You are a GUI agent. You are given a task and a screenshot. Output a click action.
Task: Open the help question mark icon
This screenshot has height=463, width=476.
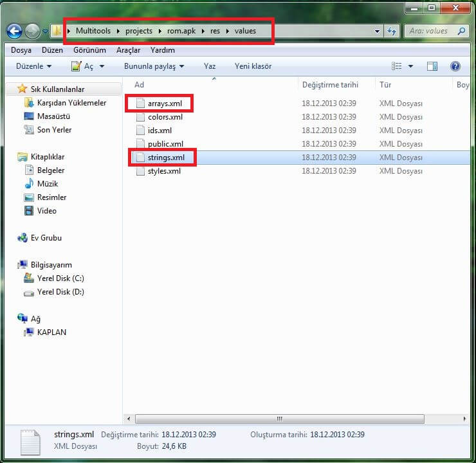(455, 66)
